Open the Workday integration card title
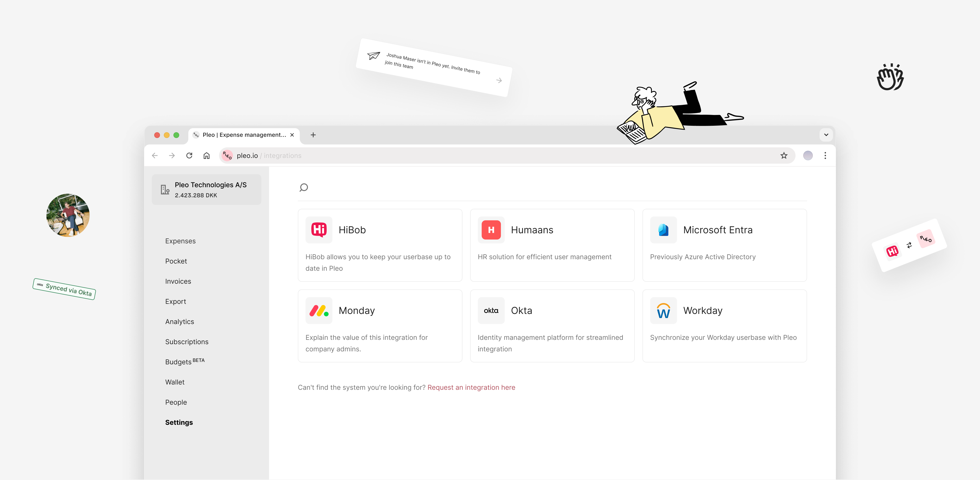The height and width of the screenshot is (480, 980). point(703,311)
